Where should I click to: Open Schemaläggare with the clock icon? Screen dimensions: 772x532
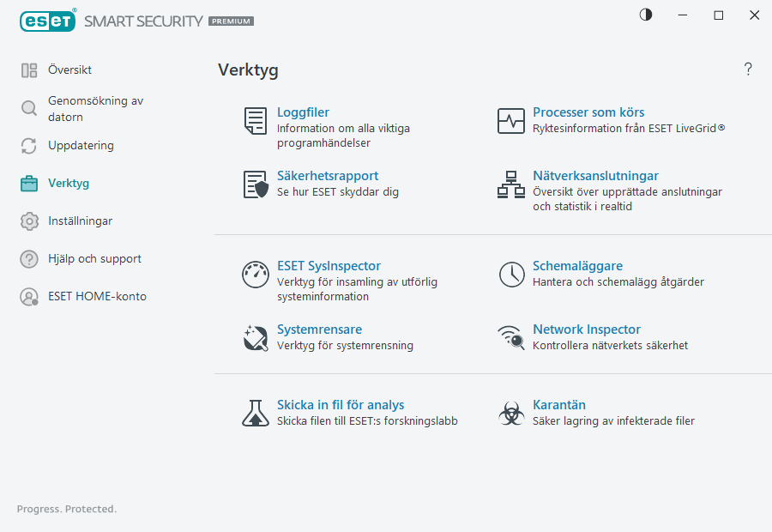click(511, 275)
